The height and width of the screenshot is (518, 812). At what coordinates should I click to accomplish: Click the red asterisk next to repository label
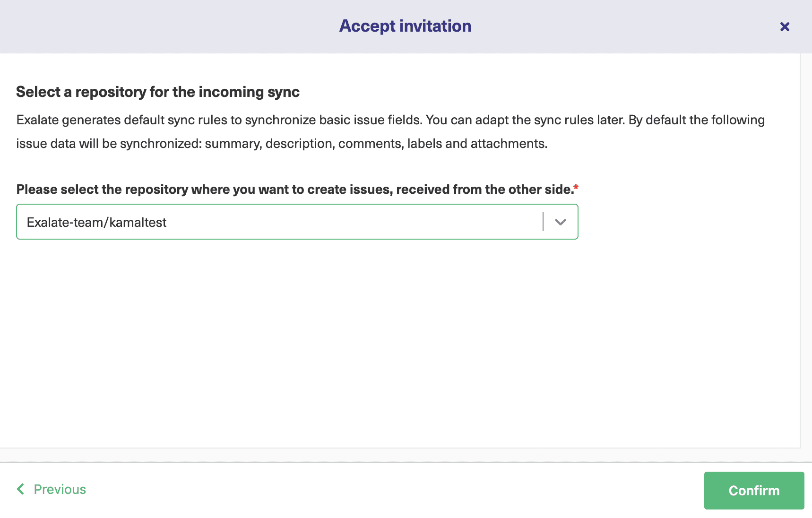[x=576, y=186]
